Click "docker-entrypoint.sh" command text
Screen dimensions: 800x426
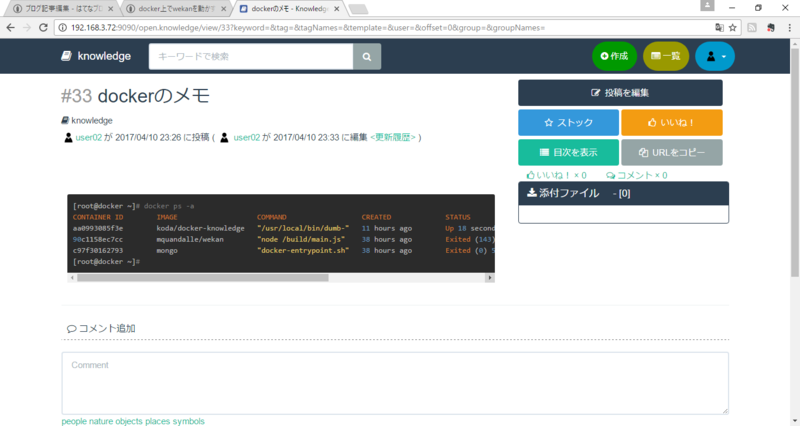pyautogui.click(x=303, y=250)
